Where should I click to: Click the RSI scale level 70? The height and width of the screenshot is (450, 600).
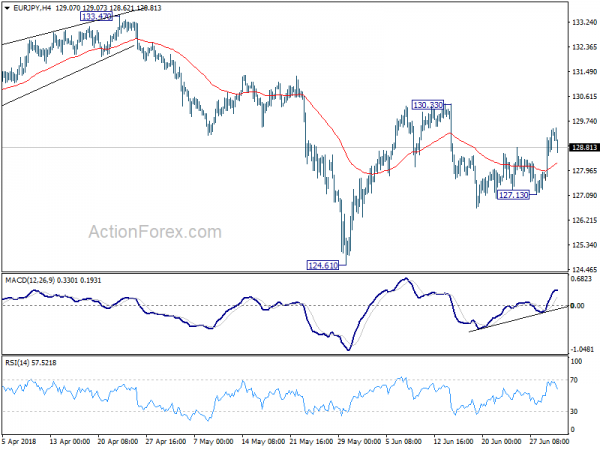[x=574, y=380]
